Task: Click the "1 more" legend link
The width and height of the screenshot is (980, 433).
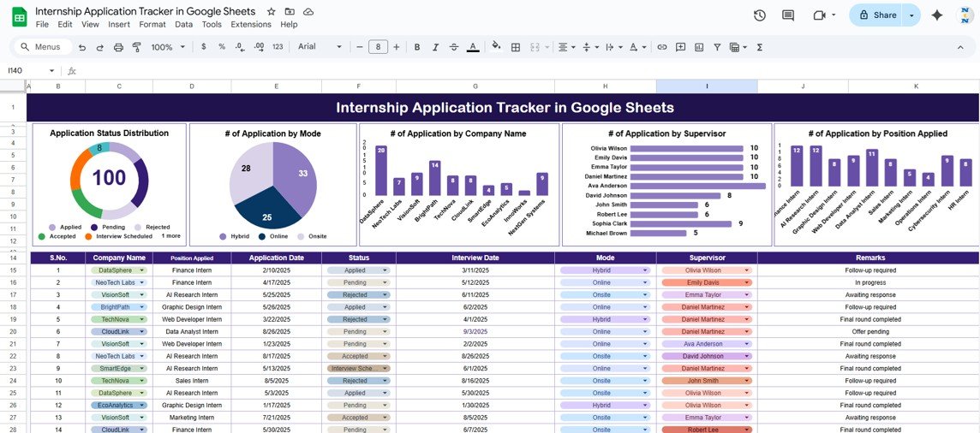Action: tap(171, 235)
